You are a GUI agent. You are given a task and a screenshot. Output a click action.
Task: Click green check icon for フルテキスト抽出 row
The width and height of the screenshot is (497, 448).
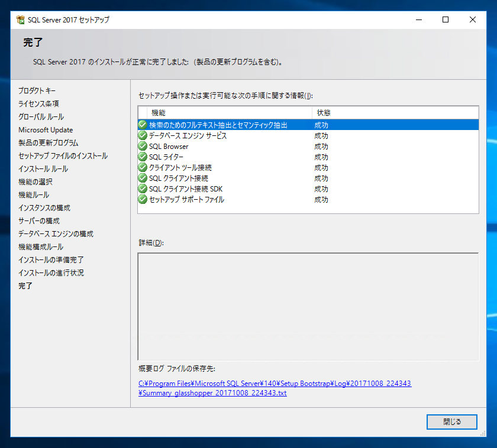click(x=143, y=125)
